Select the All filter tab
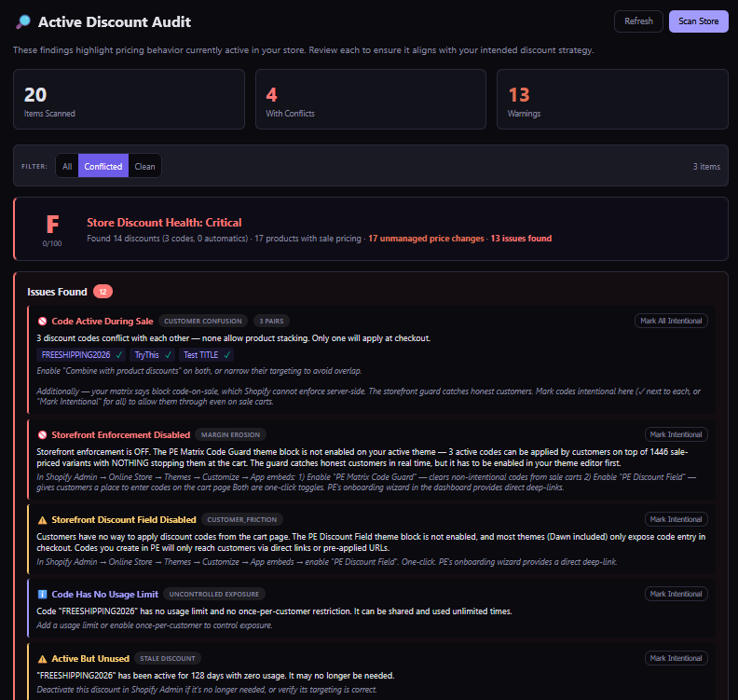The image size is (738, 700). (67, 166)
